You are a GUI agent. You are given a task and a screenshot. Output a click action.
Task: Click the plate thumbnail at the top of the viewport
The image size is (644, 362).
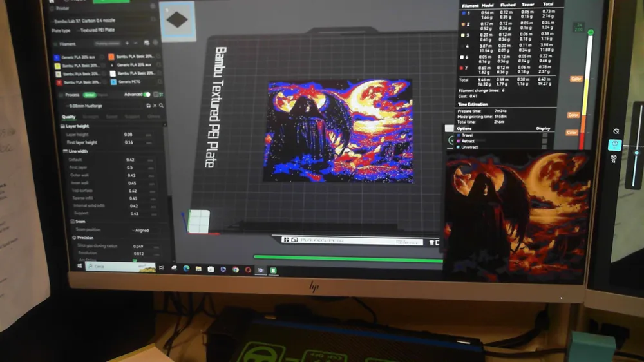[178, 21]
